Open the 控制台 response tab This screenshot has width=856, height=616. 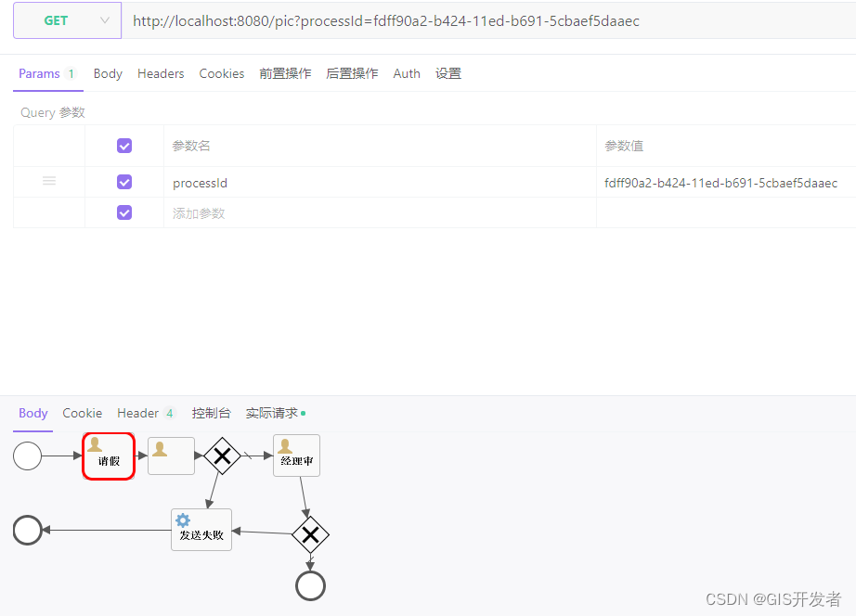click(211, 413)
